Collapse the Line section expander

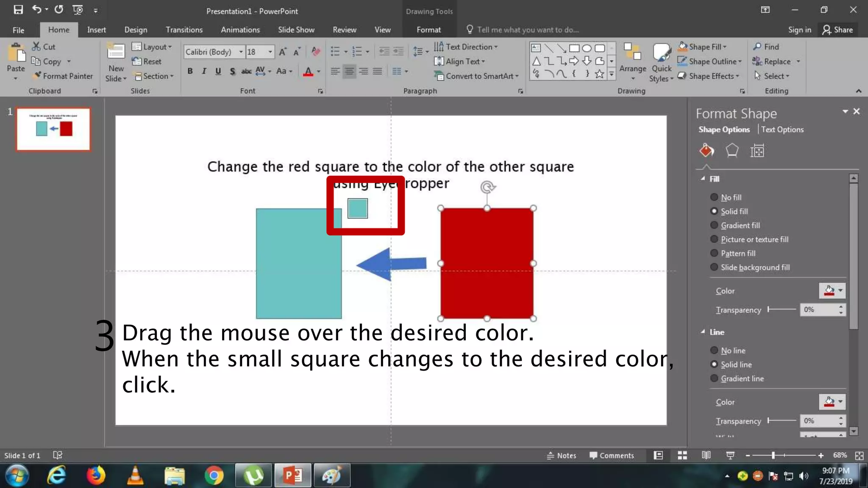pyautogui.click(x=703, y=332)
